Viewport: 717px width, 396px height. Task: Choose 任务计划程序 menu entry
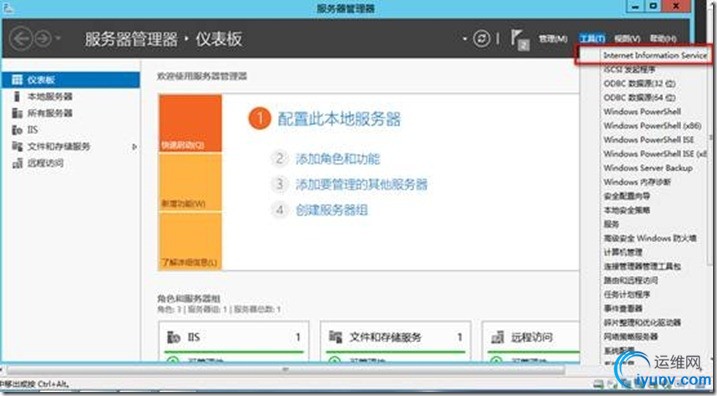[626, 294]
